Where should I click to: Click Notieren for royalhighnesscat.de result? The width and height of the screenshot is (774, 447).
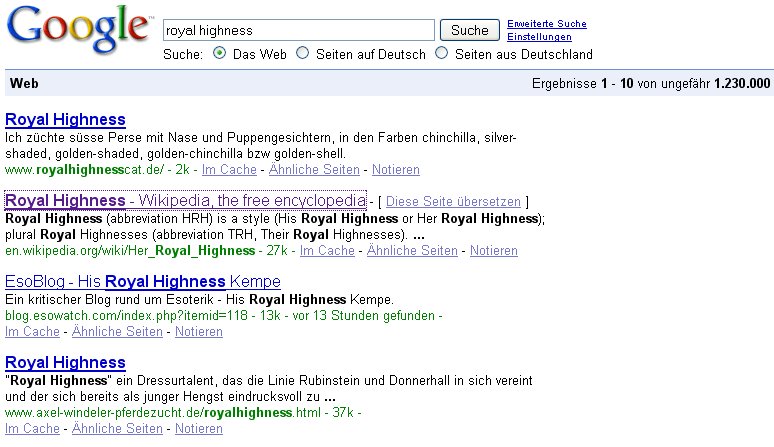[x=396, y=170]
